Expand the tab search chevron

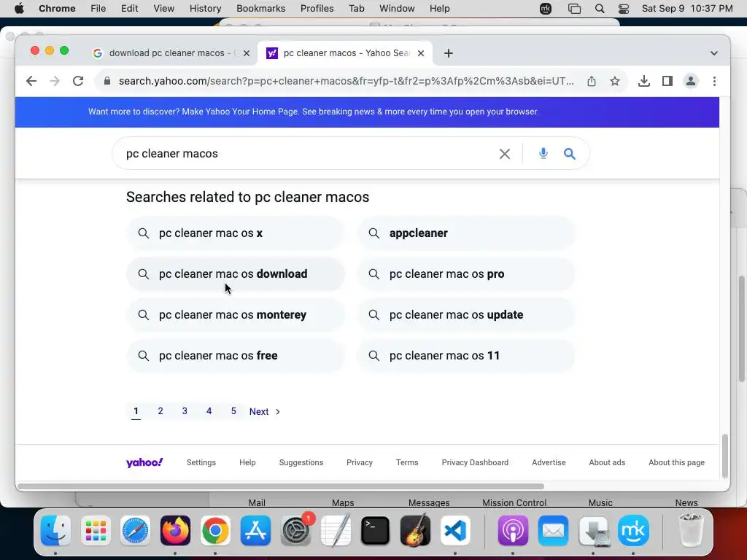tap(713, 53)
